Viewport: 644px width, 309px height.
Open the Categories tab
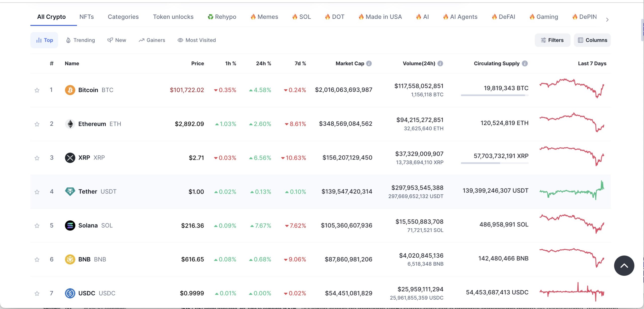pos(123,17)
